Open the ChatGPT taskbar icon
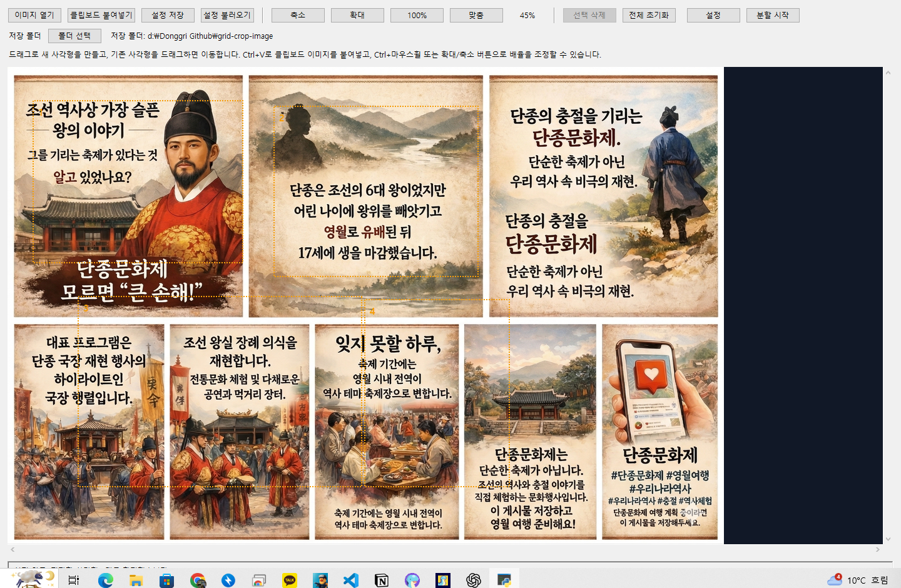901x588 pixels. 473,580
